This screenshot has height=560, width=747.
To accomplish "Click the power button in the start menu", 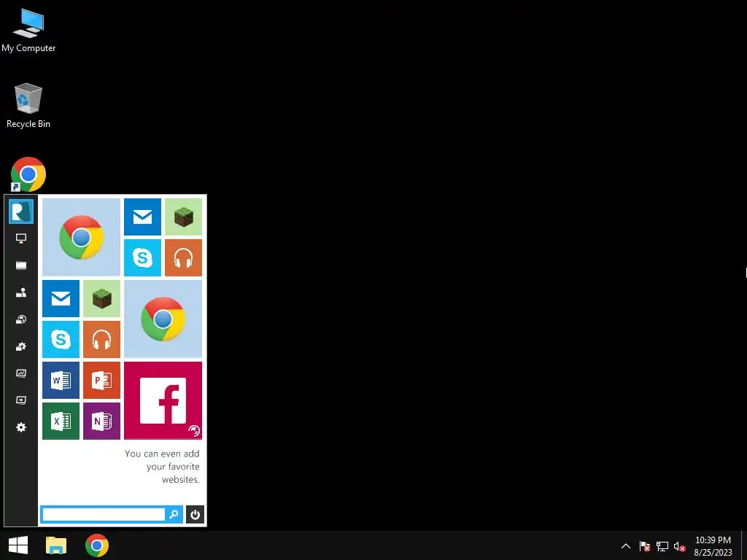I will pyautogui.click(x=195, y=514).
